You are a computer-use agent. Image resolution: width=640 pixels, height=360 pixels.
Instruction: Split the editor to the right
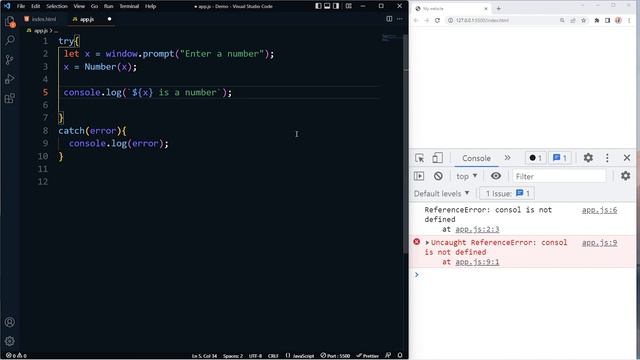(x=389, y=19)
